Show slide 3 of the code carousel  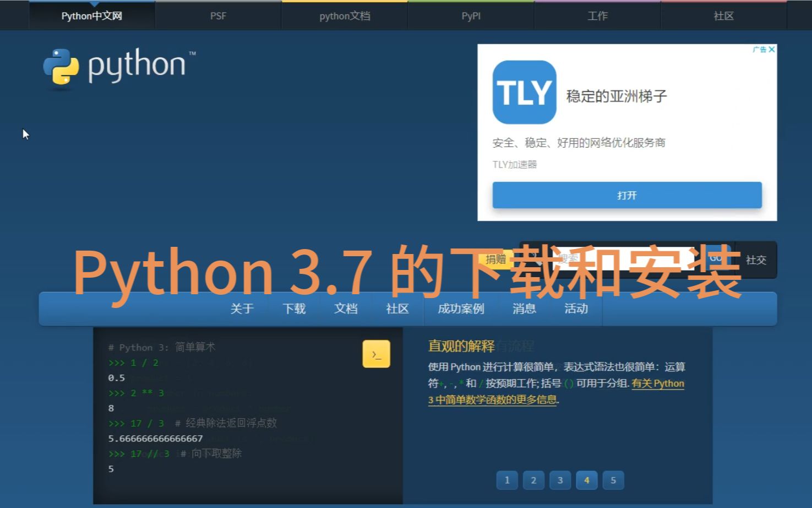click(x=560, y=480)
